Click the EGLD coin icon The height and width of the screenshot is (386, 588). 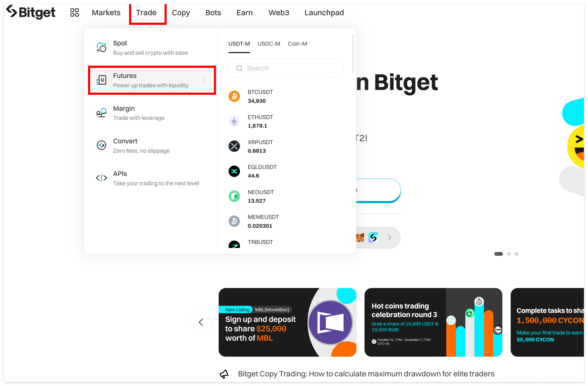[234, 171]
